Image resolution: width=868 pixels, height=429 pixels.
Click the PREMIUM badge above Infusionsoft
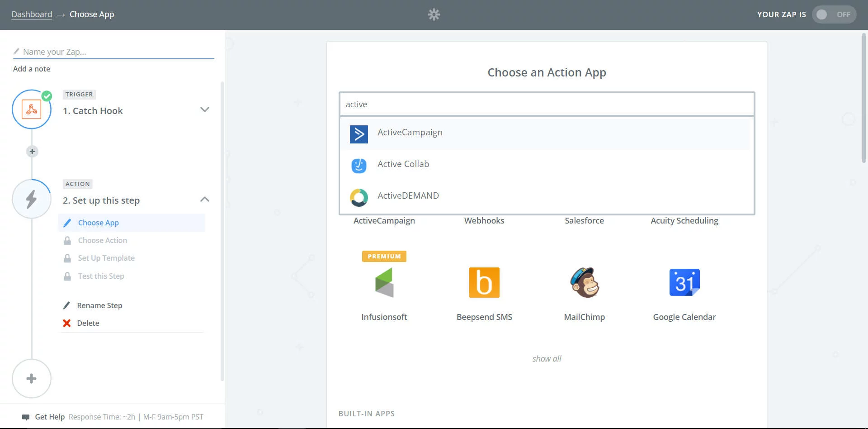(x=384, y=256)
